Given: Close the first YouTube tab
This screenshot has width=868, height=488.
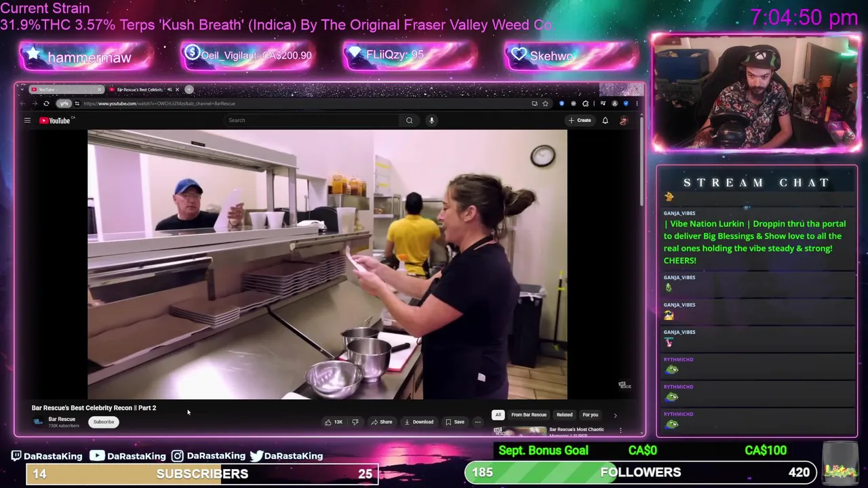Looking at the screenshot, I should pyautogui.click(x=99, y=89).
